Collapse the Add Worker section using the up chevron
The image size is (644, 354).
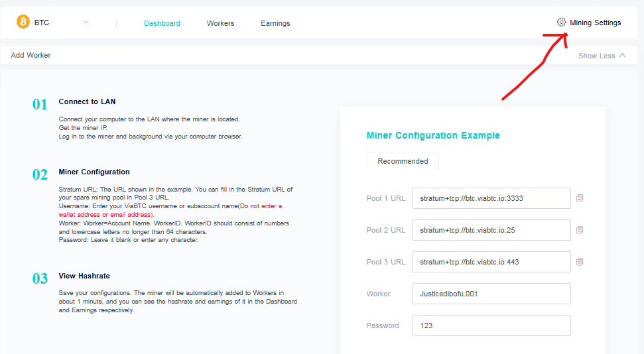point(622,56)
